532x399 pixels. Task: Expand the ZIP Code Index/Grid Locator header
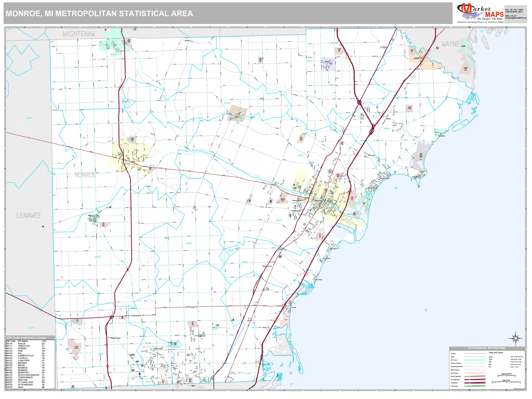coord(26,338)
